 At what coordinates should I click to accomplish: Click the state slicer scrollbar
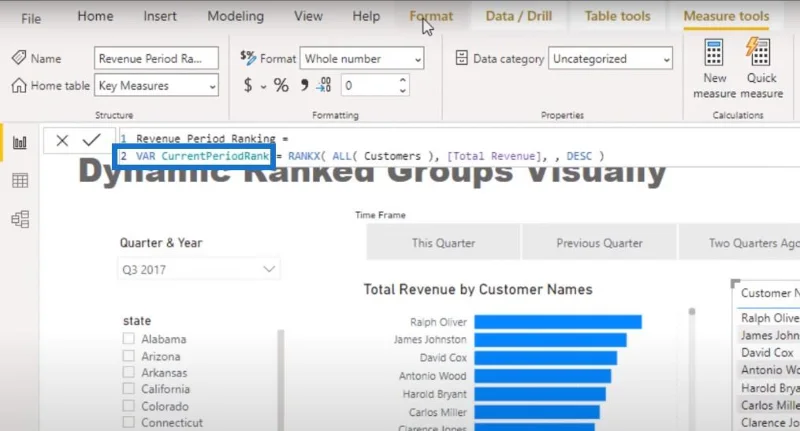tap(280, 380)
